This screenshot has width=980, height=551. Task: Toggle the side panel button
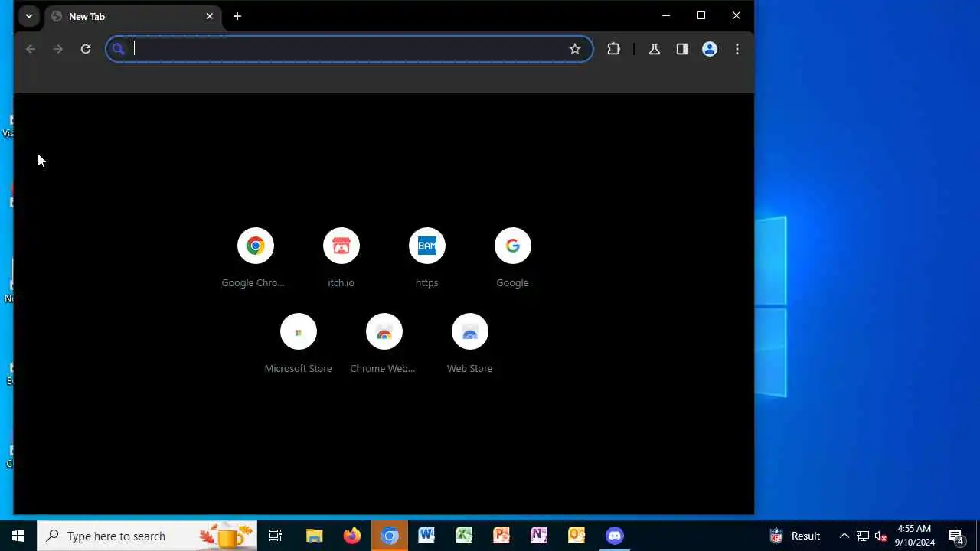[681, 49]
